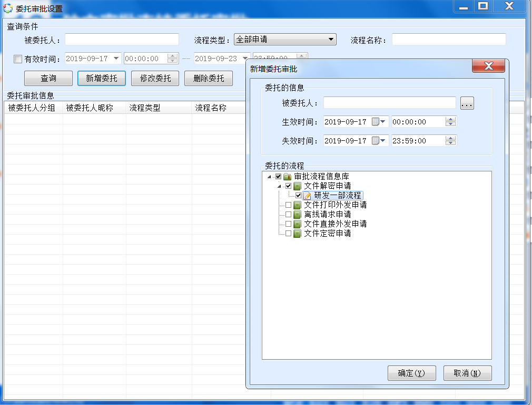The height and width of the screenshot is (405, 532).
Task: Click the 离线请求申请 green book icon
Action: (x=297, y=215)
